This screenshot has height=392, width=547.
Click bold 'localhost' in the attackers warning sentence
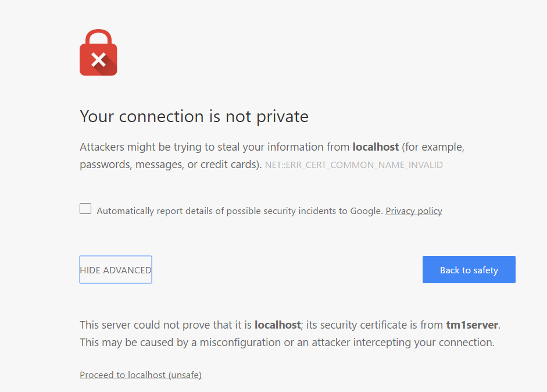376,147
